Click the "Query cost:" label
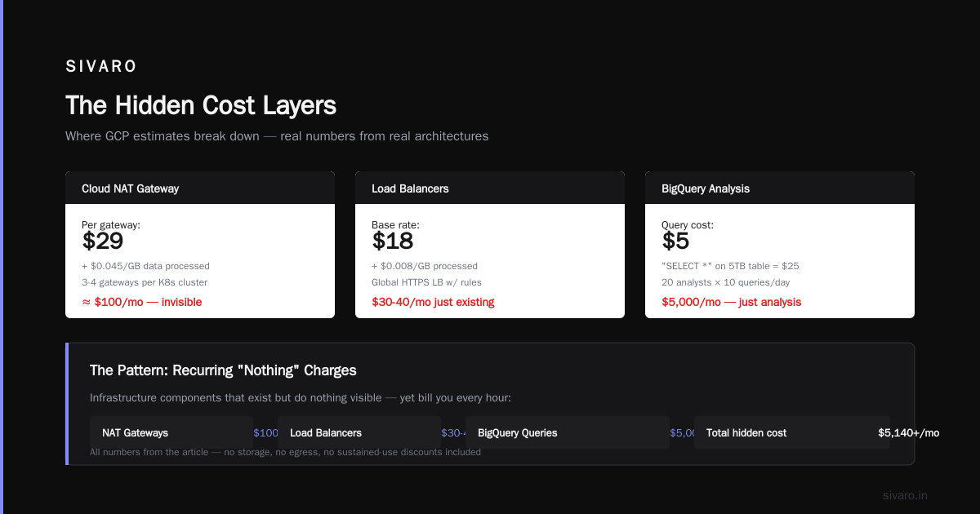 (x=688, y=224)
